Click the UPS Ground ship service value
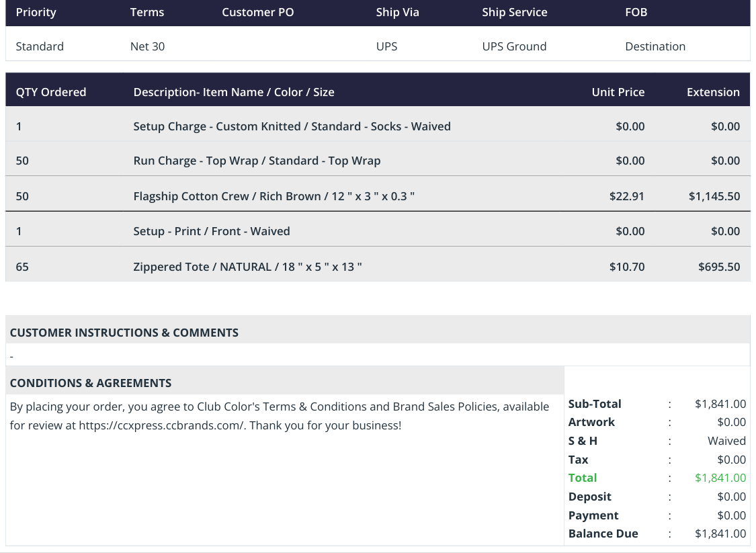The height and width of the screenshot is (553, 756). click(514, 46)
